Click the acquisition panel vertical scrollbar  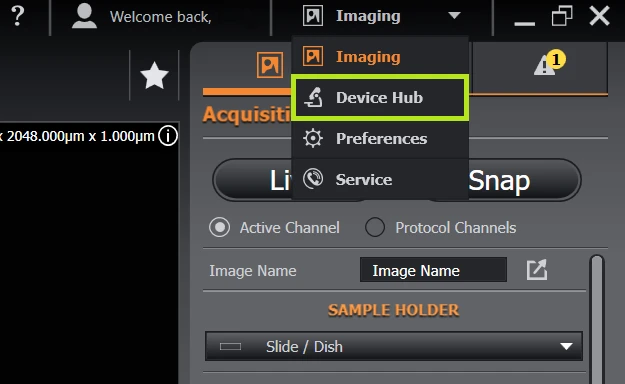(x=597, y=319)
